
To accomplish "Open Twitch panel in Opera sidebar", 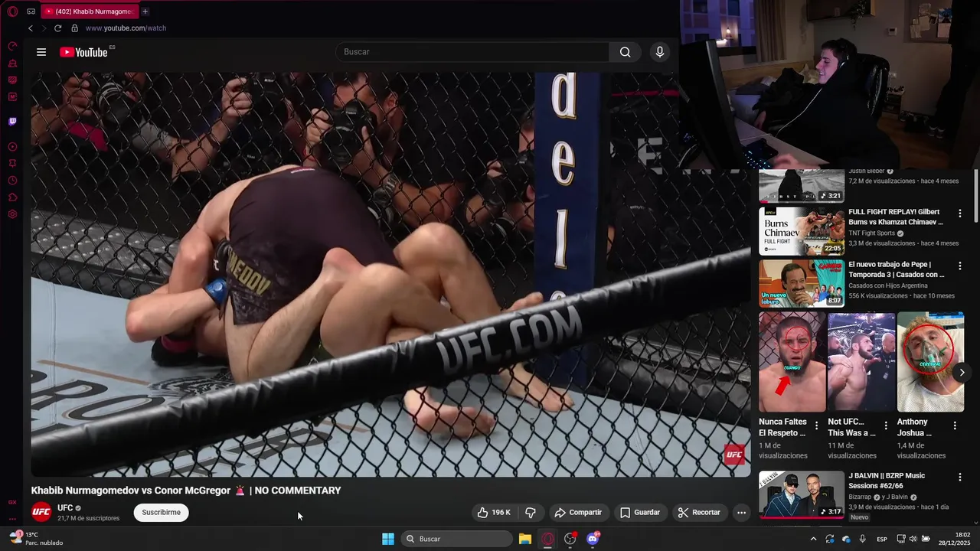I will tap(12, 122).
